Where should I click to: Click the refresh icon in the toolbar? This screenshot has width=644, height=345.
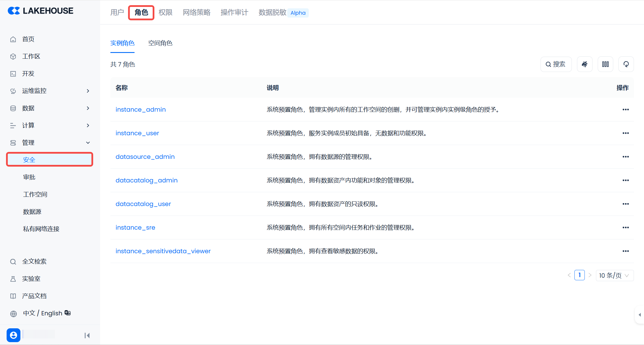626,64
